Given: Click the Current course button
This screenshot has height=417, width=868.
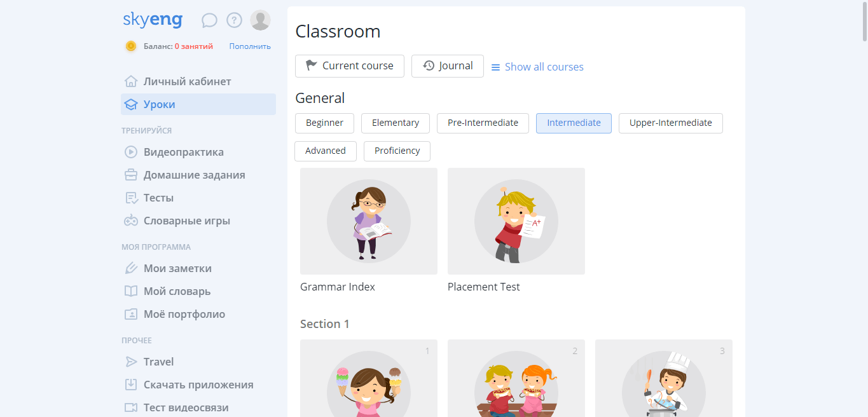Looking at the screenshot, I should tap(350, 66).
